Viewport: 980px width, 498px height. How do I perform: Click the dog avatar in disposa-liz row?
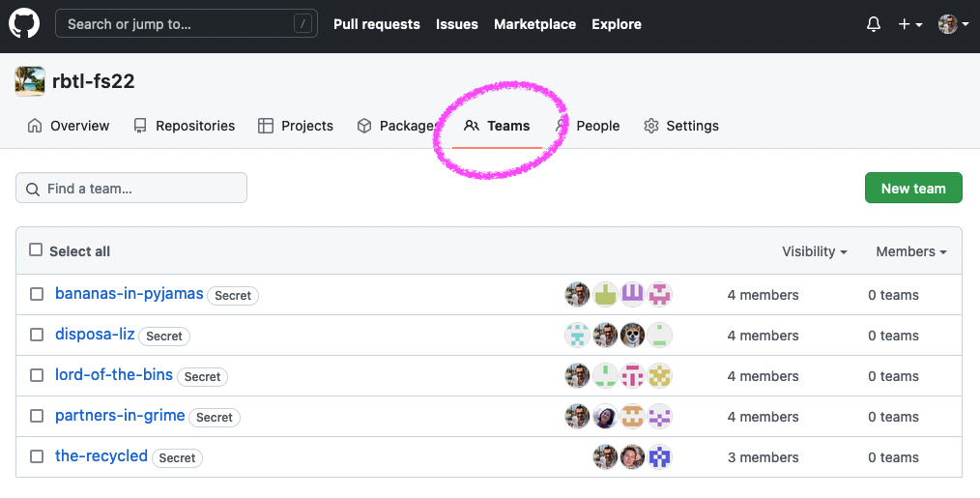tap(632, 336)
